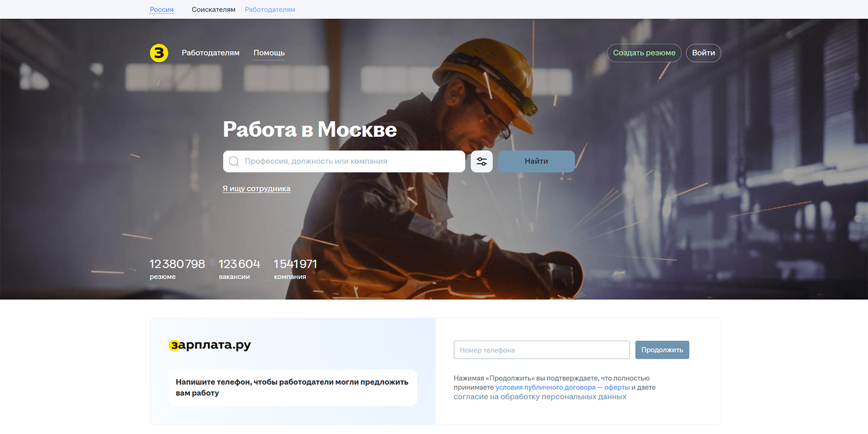Click the зарплата.ру logo in banner
The image size is (868, 434).
click(x=210, y=345)
